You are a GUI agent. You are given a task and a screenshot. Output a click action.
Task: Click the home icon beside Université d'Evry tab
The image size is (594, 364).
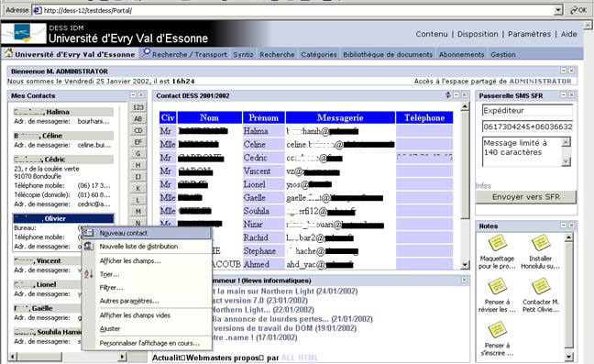[x=8, y=53]
